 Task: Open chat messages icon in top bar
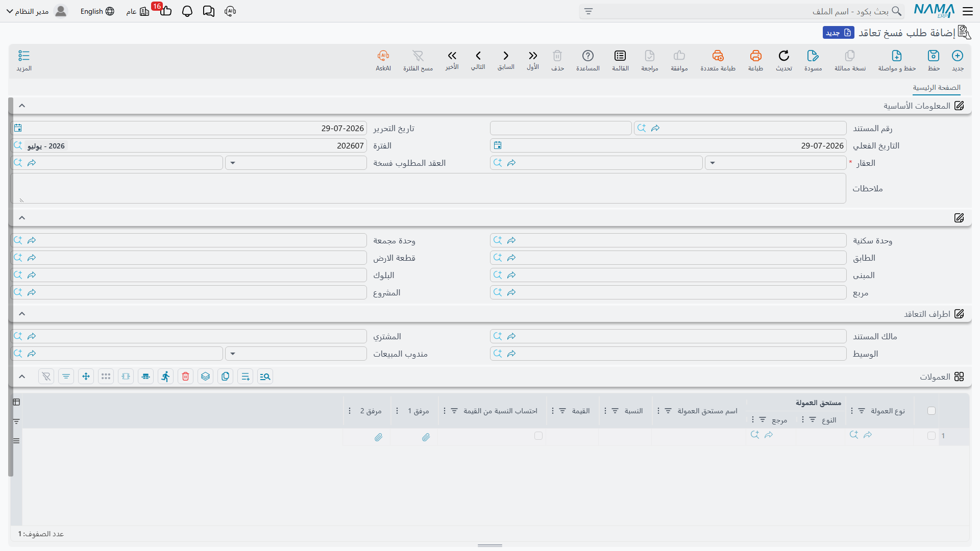pos(209,11)
